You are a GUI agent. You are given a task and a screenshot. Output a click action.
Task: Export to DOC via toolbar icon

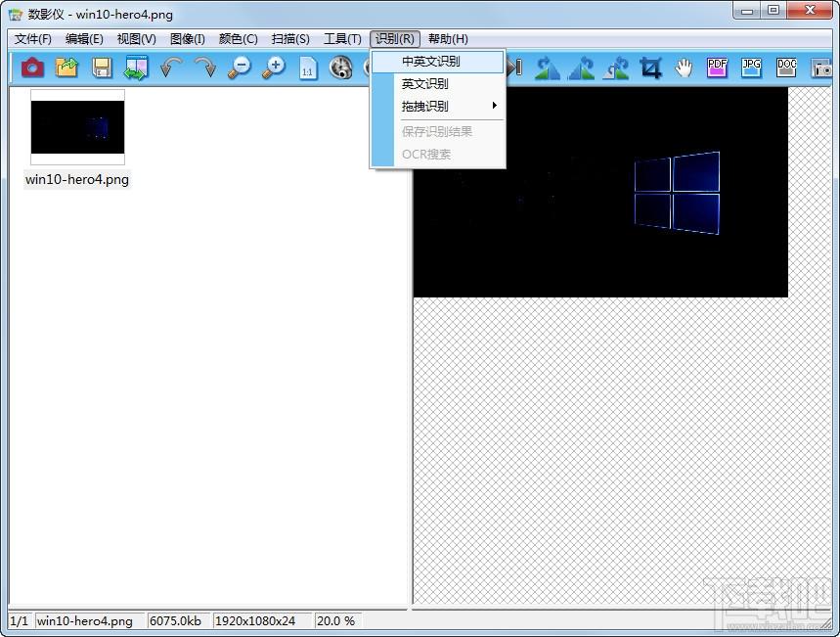tap(786, 68)
